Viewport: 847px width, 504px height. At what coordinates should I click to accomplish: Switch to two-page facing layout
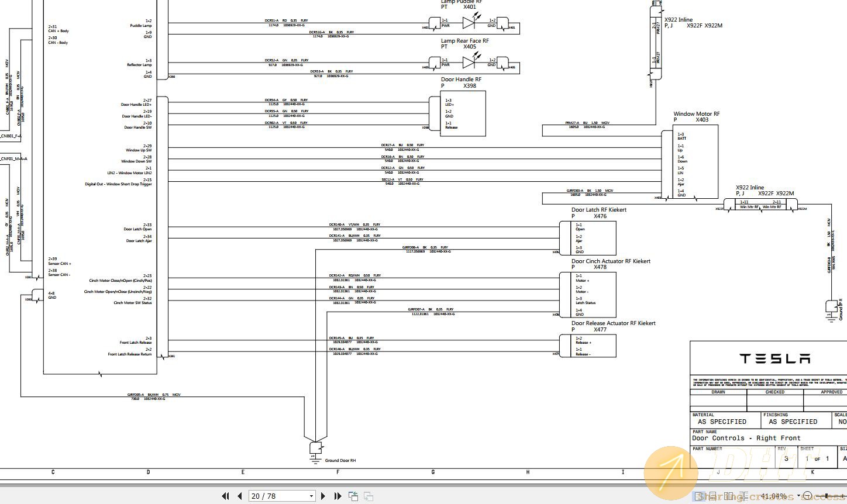pyautogui.click(x=729, y=496)
